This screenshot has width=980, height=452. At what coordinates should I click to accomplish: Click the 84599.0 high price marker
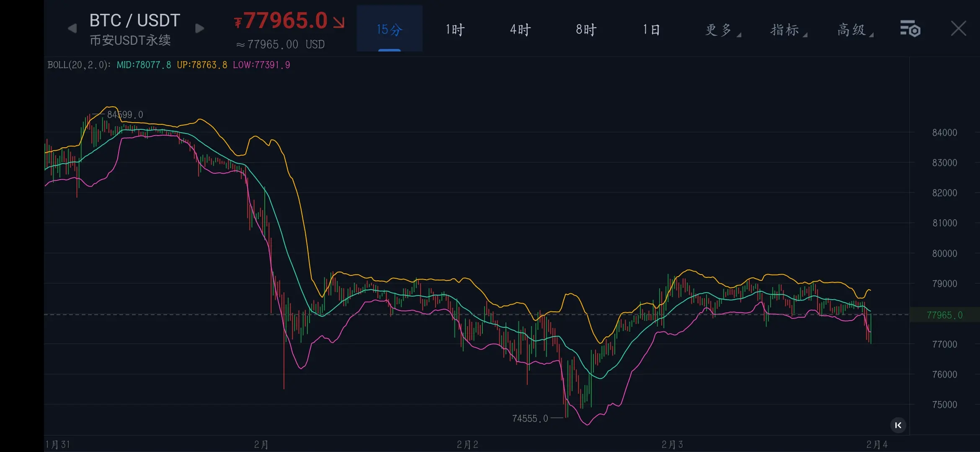pos(125,115)
